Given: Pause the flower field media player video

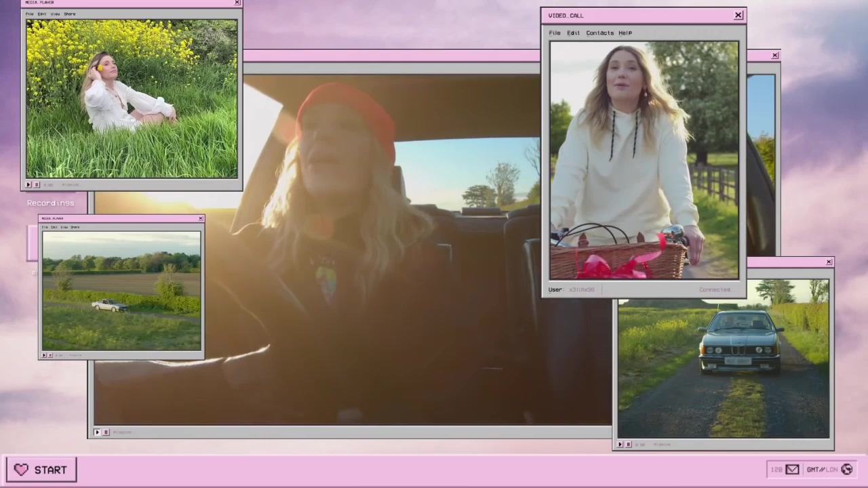Looking at the screenshot, I should click(37, 184).
